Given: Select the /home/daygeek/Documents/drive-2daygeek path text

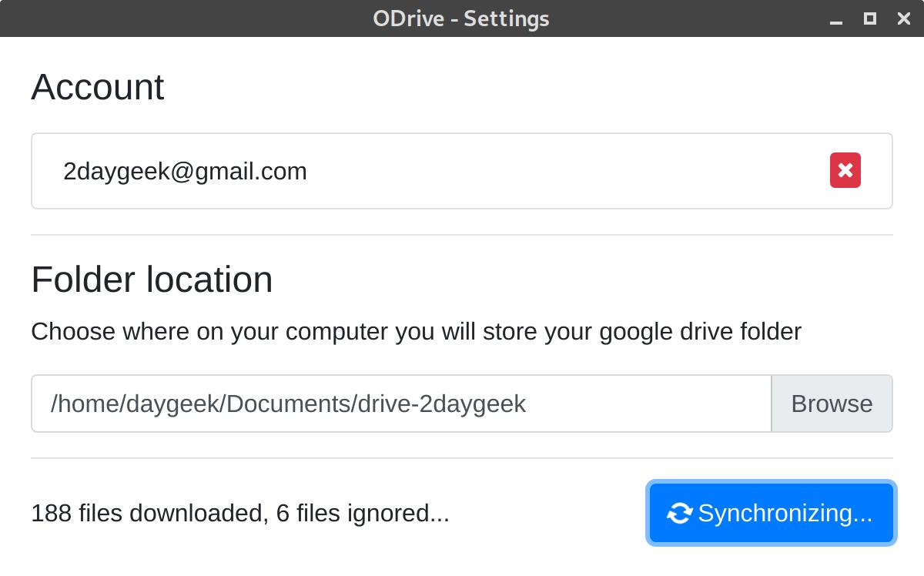Looking at the screenshot, I should (288, 404).
